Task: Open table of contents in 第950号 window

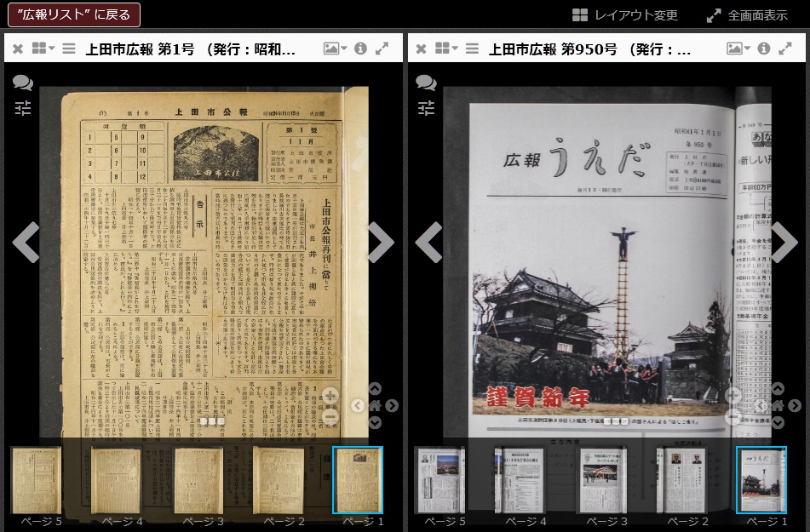Action: (472, 49)
